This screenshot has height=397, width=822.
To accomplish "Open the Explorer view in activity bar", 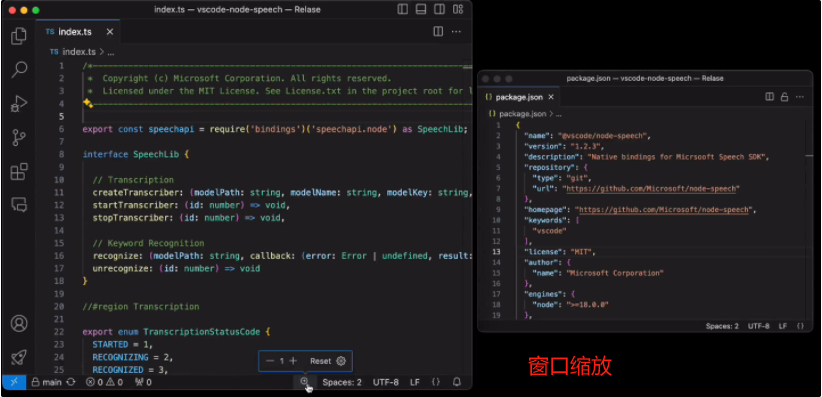I will pos(19,36).
